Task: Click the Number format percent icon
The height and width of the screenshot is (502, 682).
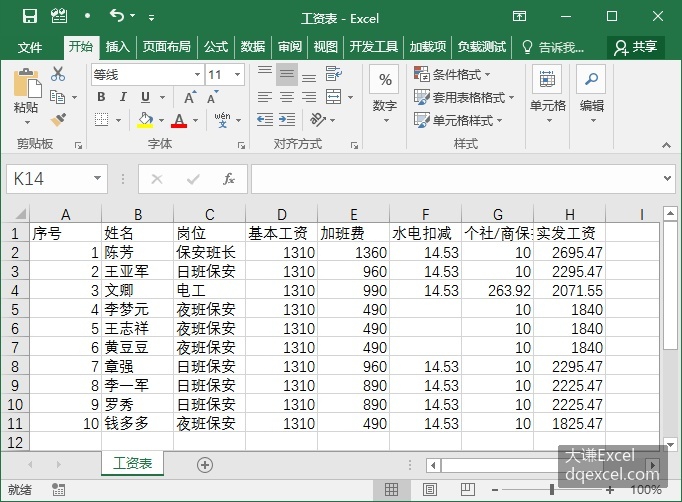Action: tap(384, 80)
